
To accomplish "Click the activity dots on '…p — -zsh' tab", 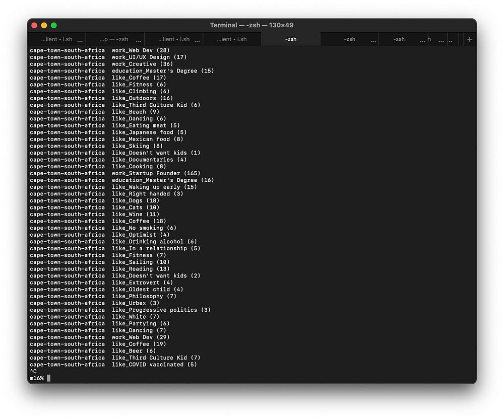I will point(139,41).
